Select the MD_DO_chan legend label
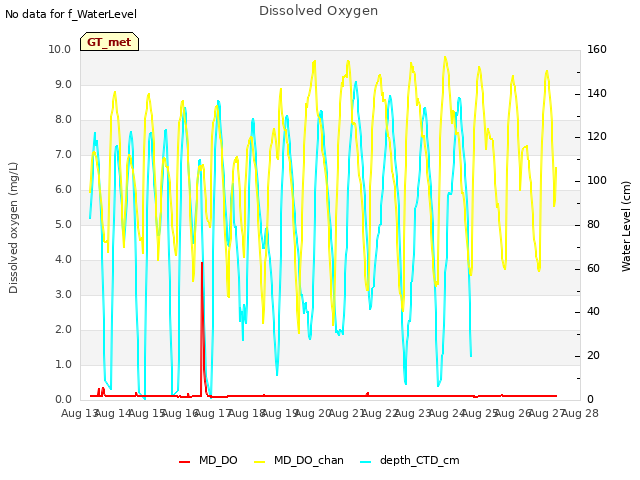Image resolution: width=640 pixels, height=480 pixels. (x=309, y=460)
